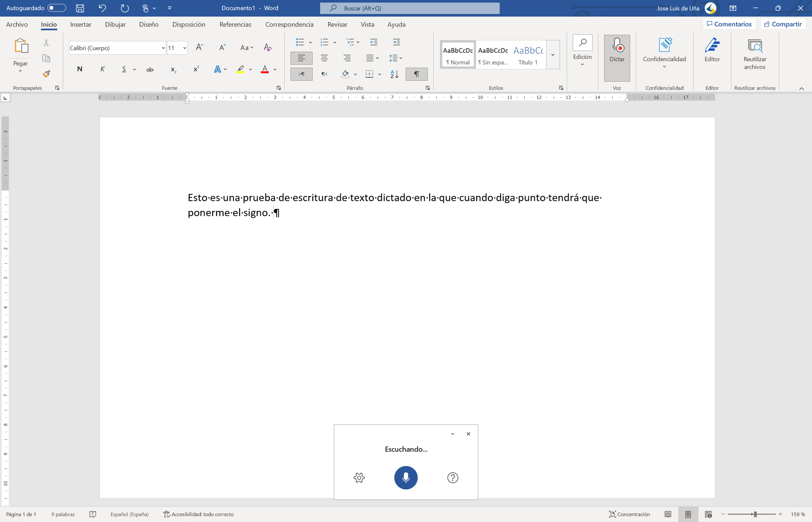
Task: Toggle justified paragraph alignment
Action: click(370, 58)
